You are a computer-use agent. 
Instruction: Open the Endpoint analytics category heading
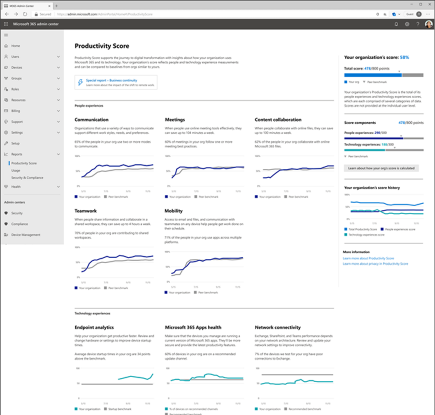point(94,327)
